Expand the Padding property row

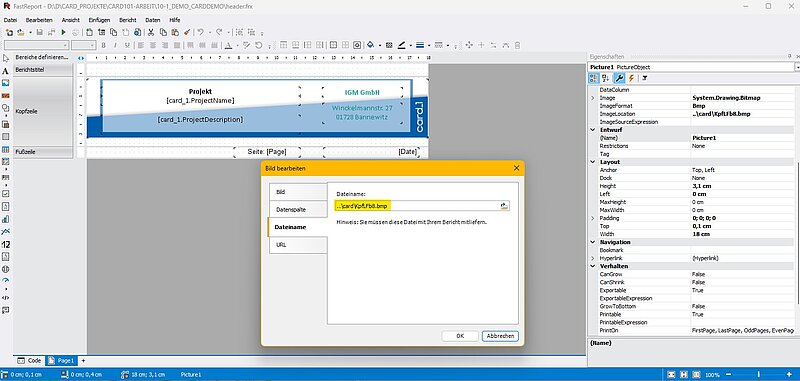592,218
